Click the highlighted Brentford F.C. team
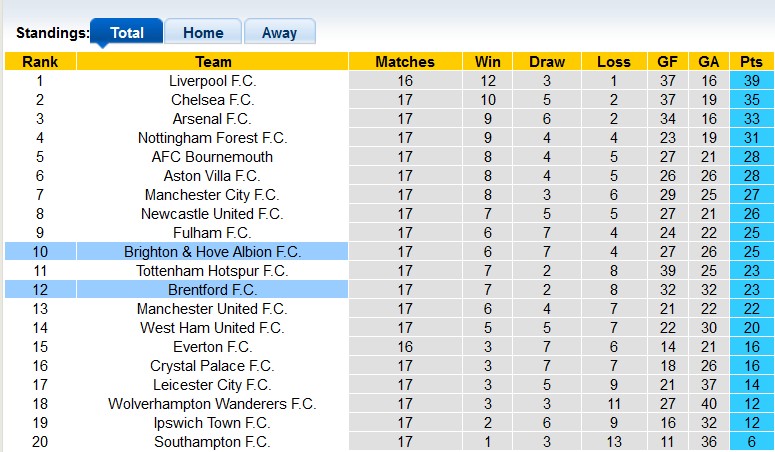775x452 pixels. pos(212,290)
